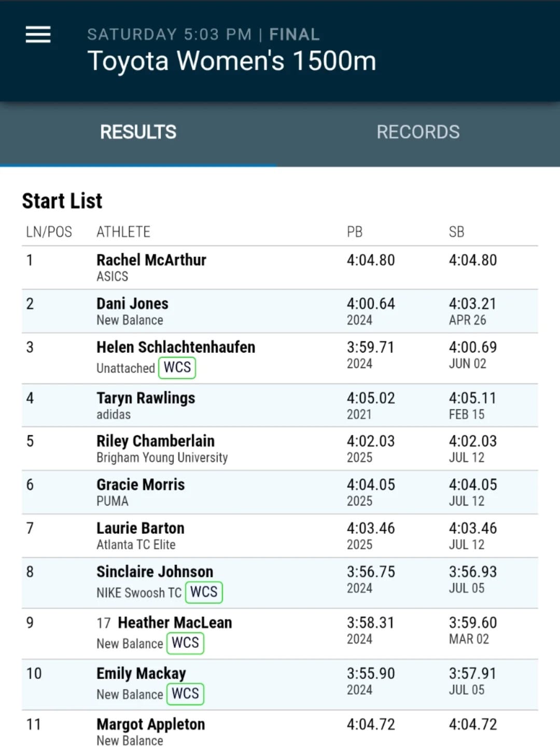Image resolution: width=560 pixels, height=747 pixels.
Task: Open Rachel McArthur's athlete profile
Action: coord(150,260)
